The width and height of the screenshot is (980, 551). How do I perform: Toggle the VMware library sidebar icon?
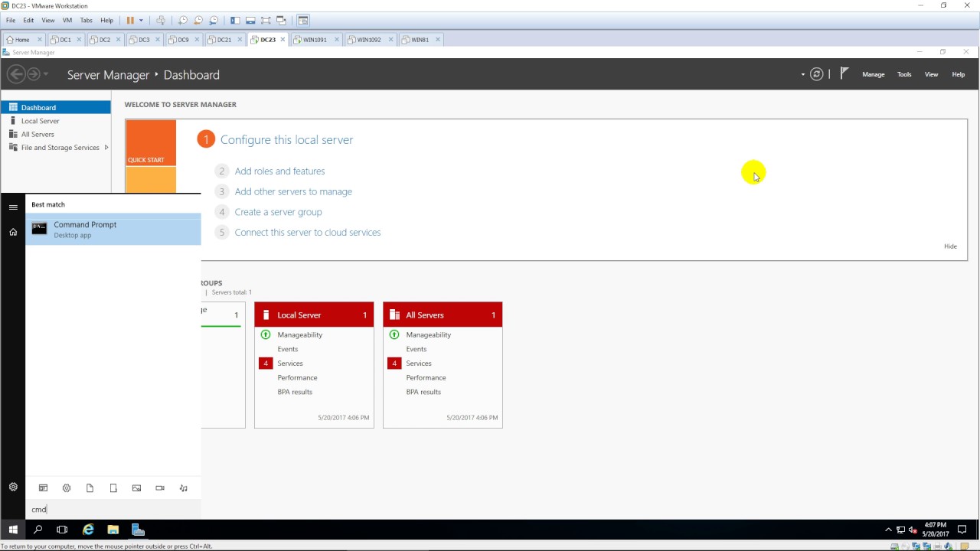pyautogui.click(x=235, y=20)
